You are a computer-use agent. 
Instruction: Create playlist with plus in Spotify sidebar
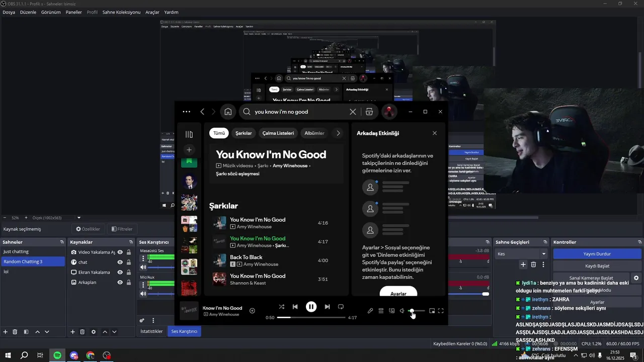coord(189,150)
